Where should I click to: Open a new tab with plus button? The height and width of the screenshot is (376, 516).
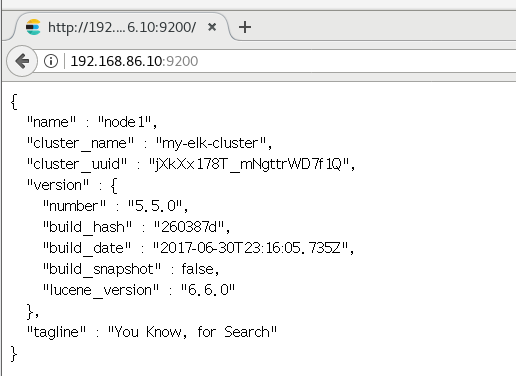pyautogui.click(x=245, y=27)
